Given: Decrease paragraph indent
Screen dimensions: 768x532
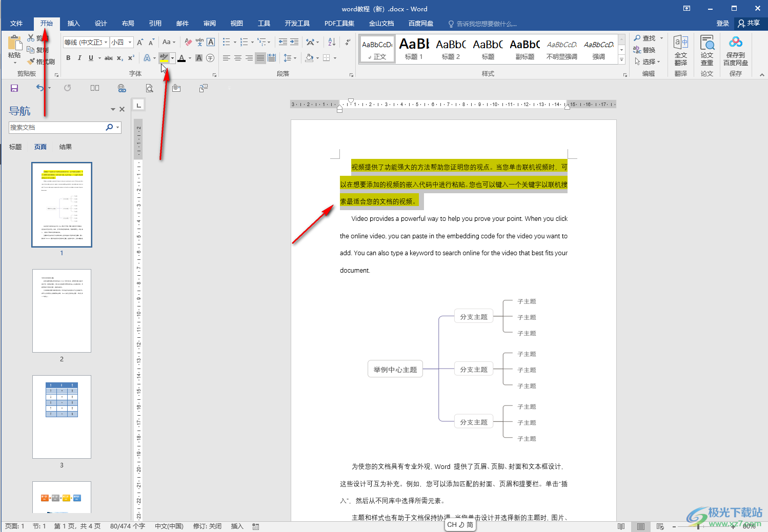Looking at the screenshot, I should pyautogui.click(x=283, y=42).
